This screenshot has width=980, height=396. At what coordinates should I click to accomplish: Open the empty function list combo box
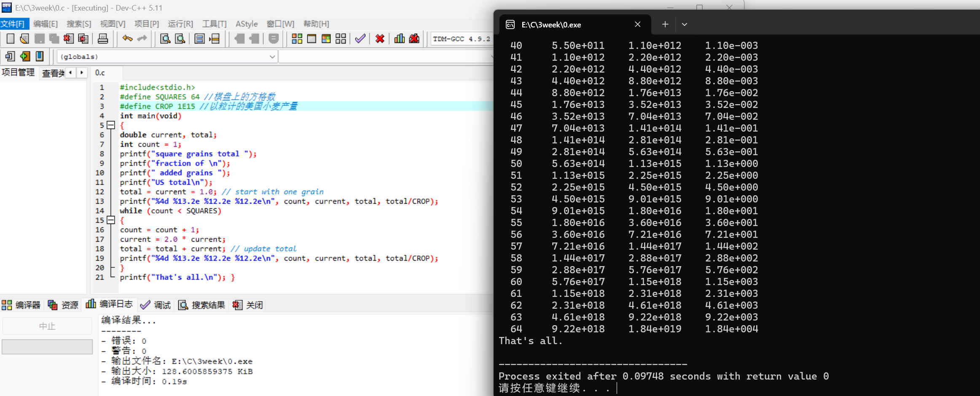point(386,57)
